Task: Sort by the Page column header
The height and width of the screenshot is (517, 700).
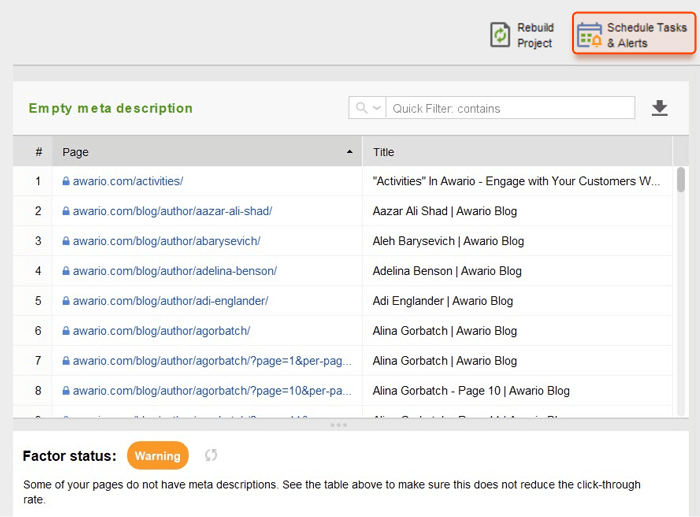Action: coord(207,152)
